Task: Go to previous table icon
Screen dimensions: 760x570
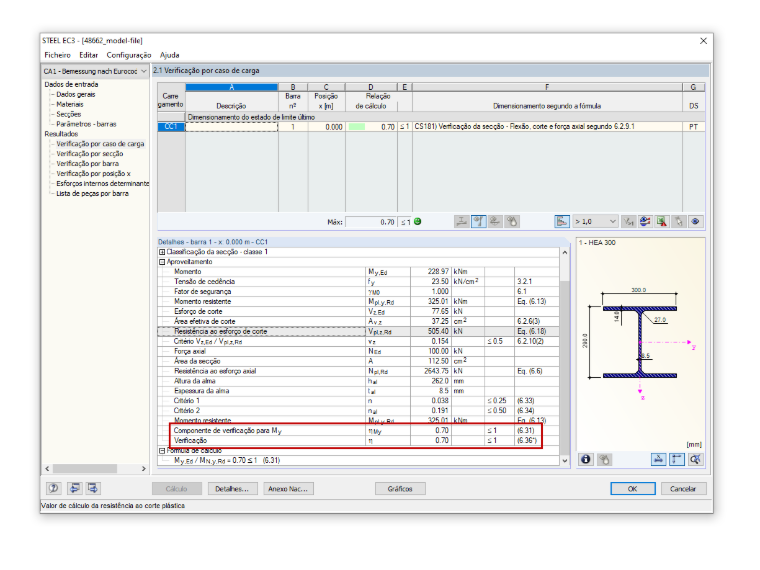Action: point(74,488)
